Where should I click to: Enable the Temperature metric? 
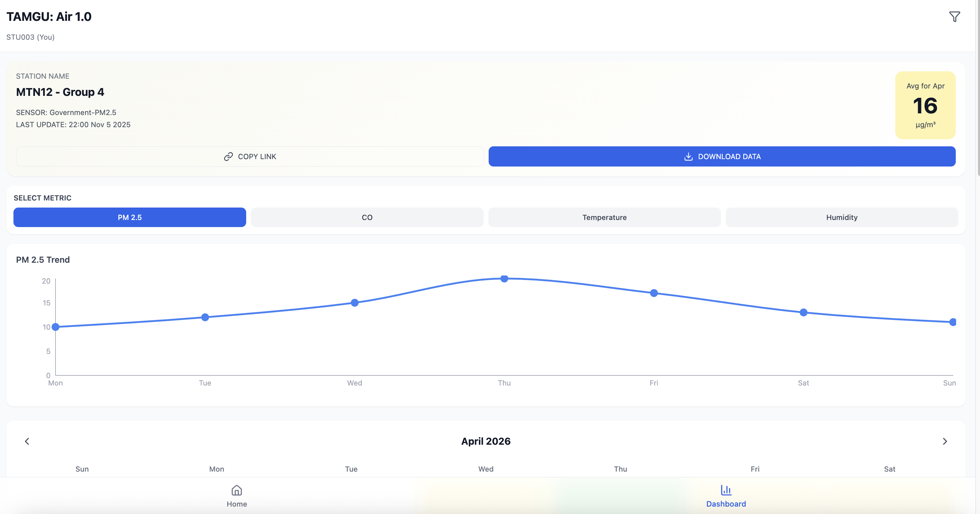pyautogui.click(x=604, y=217)
